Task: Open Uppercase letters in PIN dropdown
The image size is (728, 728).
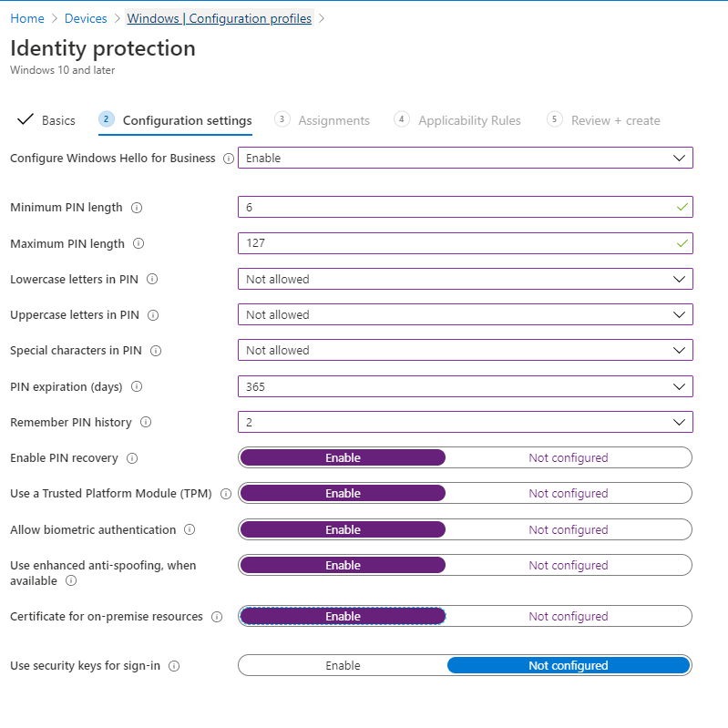Action: click(465, 315)
